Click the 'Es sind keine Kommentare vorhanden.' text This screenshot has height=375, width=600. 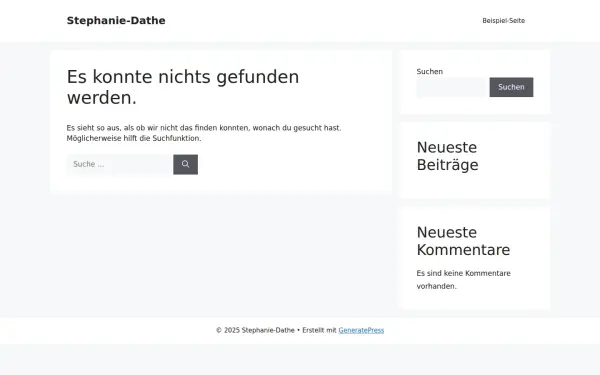(x=463, y=280)
